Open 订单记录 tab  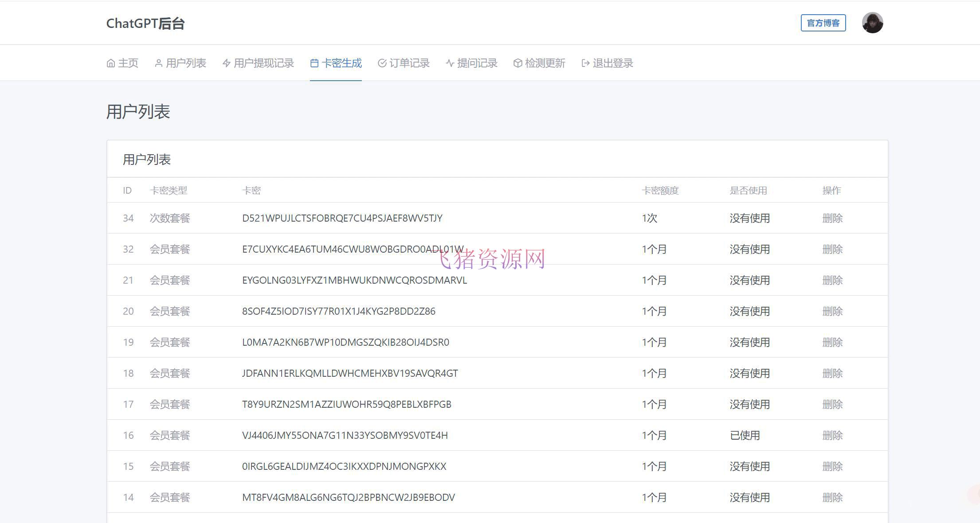[404, 63]
